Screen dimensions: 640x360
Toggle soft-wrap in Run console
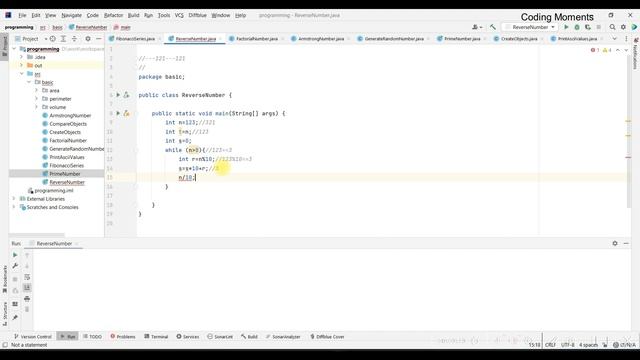point(27,277)
